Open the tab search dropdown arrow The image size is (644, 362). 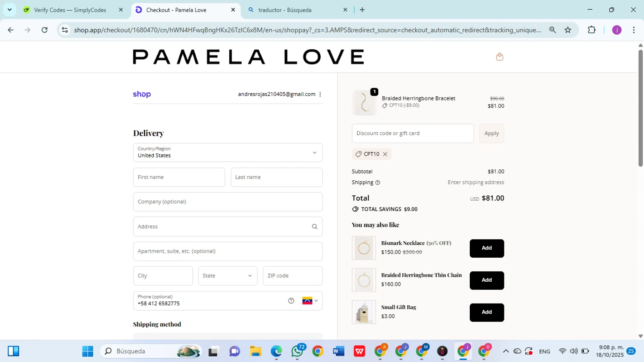pos(9,10)
